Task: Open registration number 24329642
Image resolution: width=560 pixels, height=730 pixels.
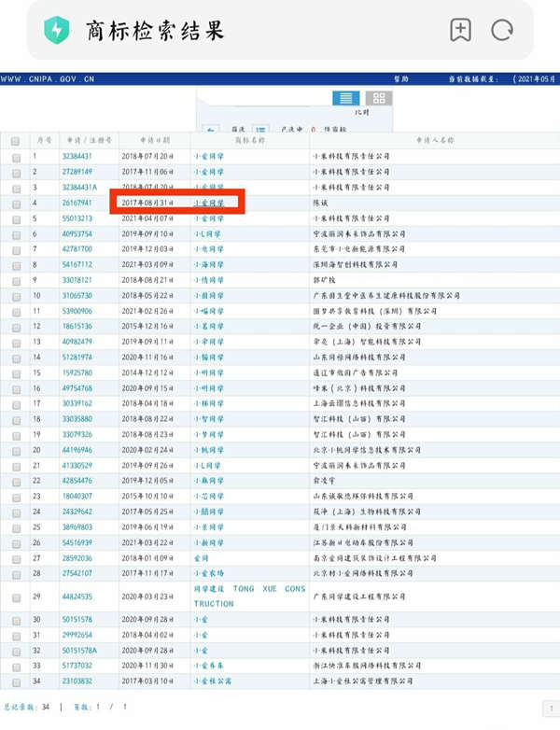Action: click(x=77, y=512)
